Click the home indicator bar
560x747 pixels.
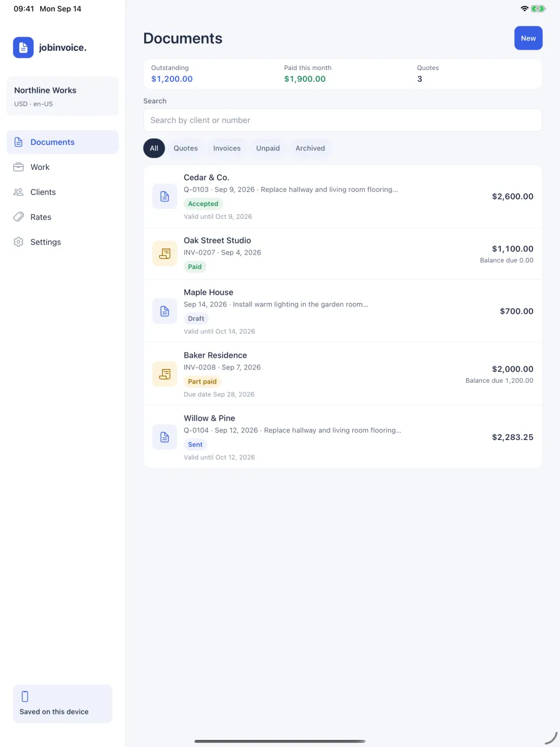click(x=280, y=741)
